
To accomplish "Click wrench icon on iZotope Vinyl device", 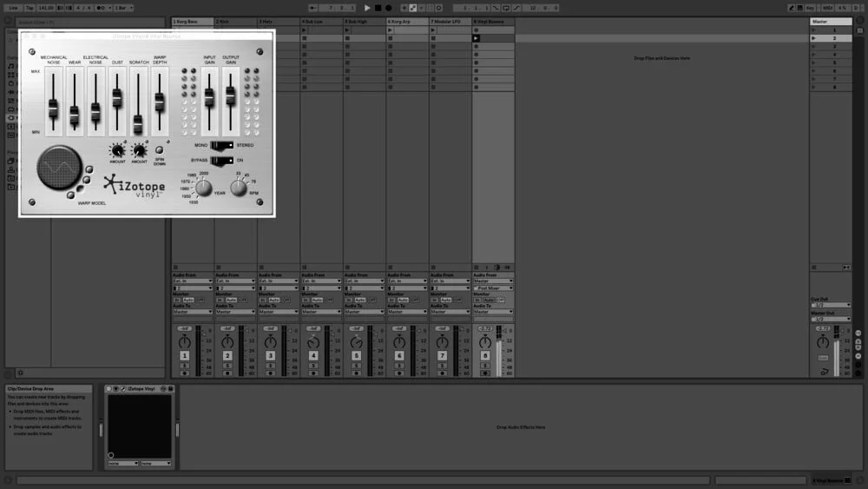I will 123,389.
